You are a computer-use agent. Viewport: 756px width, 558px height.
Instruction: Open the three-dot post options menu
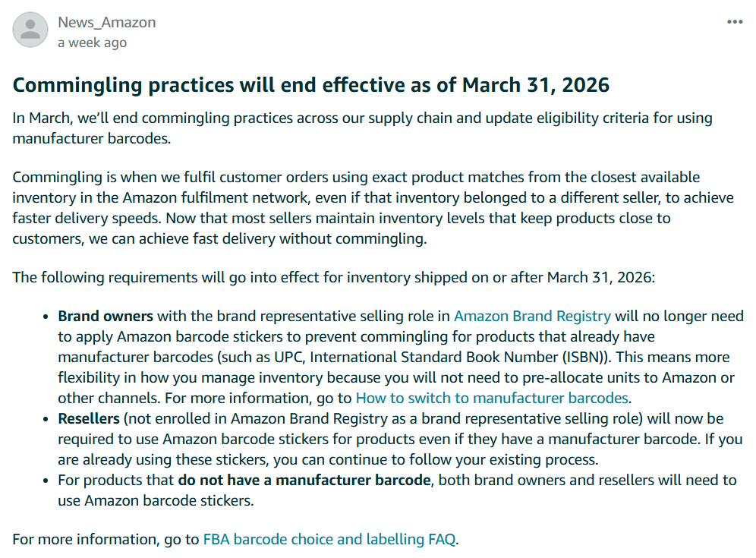(x=735, y=22)
